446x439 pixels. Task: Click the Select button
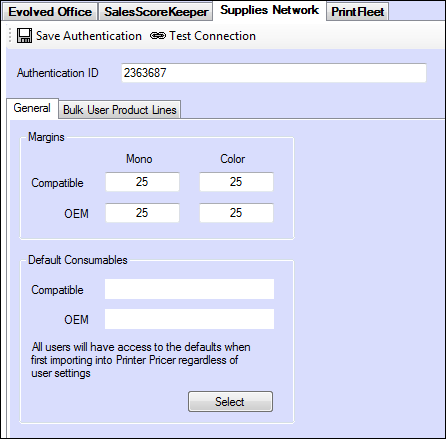point(230,401)
